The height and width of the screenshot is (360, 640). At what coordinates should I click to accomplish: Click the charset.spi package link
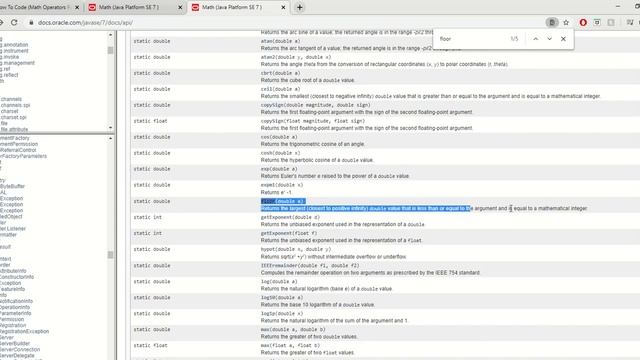(13, 117)
